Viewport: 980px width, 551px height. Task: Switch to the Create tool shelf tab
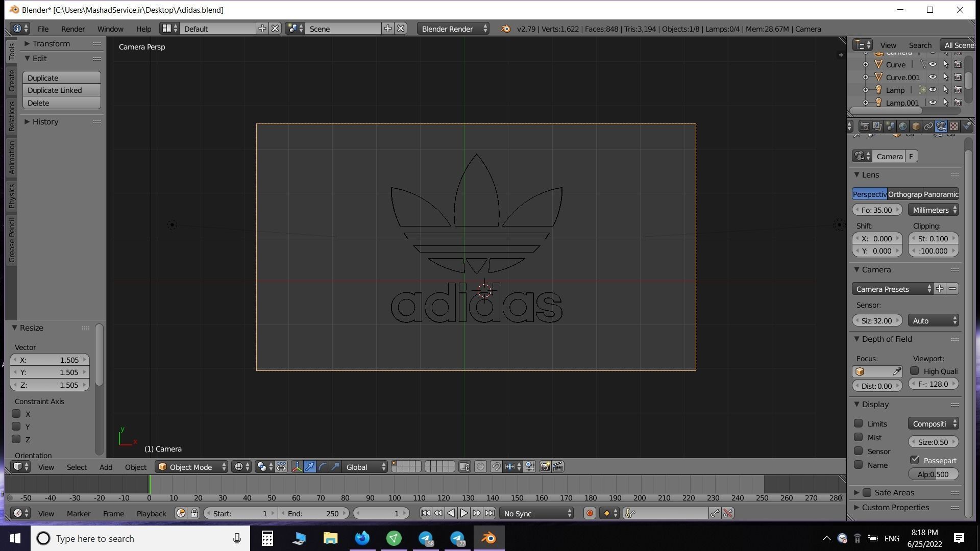[x=11, y=80]
